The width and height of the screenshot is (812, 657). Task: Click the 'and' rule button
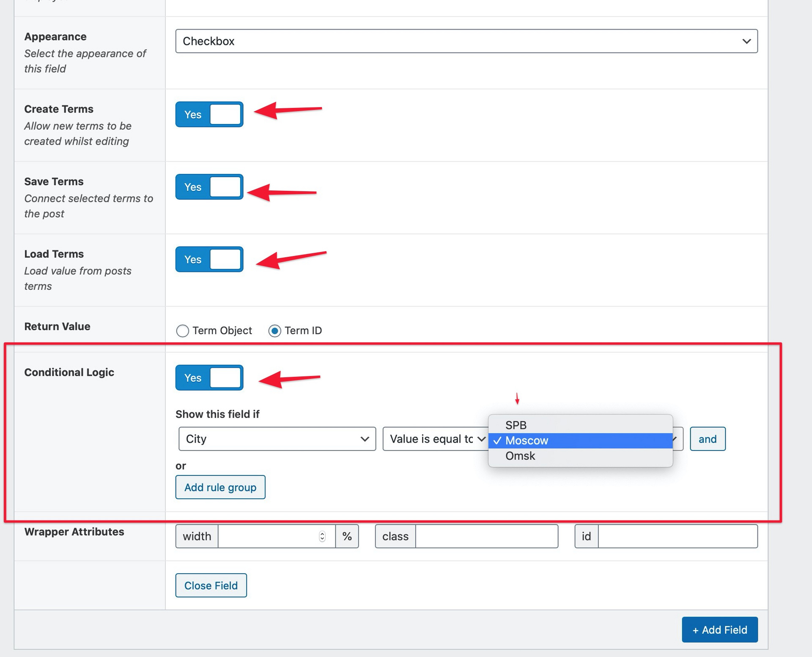click(x=708, y=439)
